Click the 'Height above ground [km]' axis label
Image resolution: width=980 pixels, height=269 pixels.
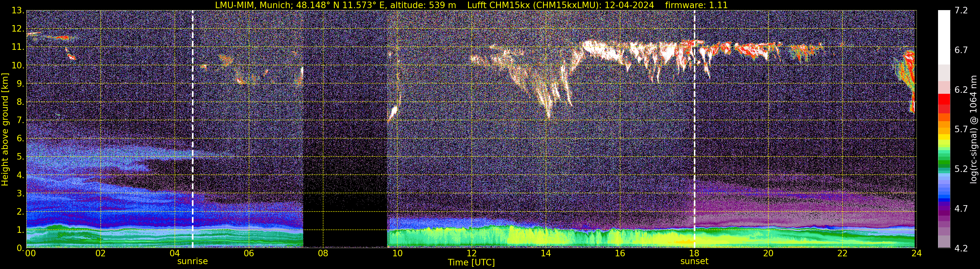pos(5,129)
